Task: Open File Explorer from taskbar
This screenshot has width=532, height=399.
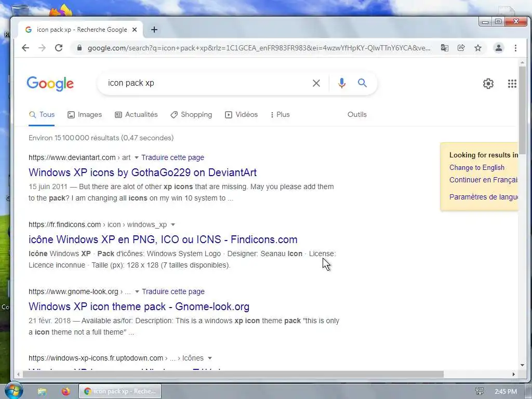Action: (42, 392)
